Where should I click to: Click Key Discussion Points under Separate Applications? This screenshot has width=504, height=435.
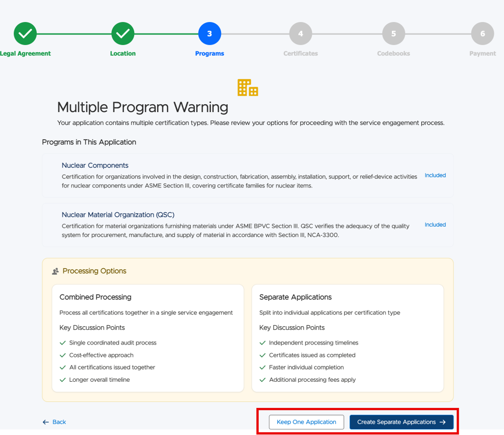point(292,328)
